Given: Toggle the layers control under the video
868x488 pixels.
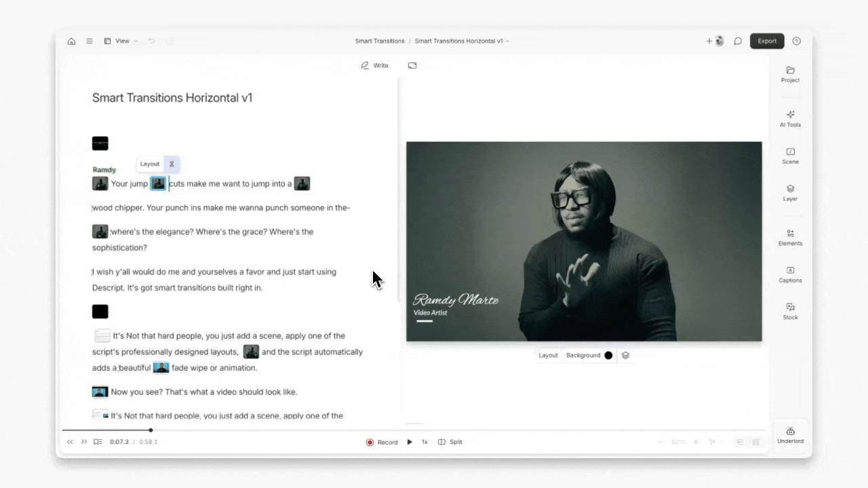Looking at the screenshot, I should [625, 355].
